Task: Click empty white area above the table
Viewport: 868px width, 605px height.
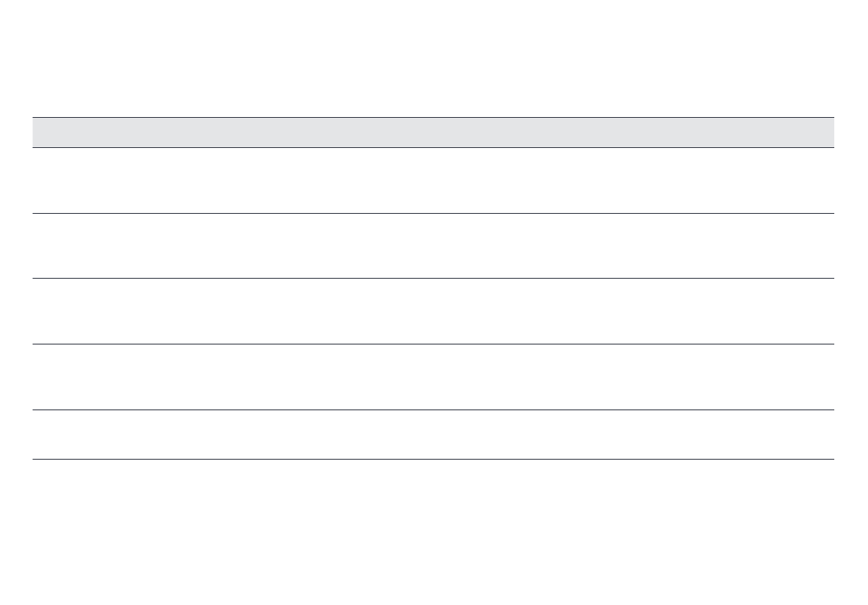Action: point(433,58)
